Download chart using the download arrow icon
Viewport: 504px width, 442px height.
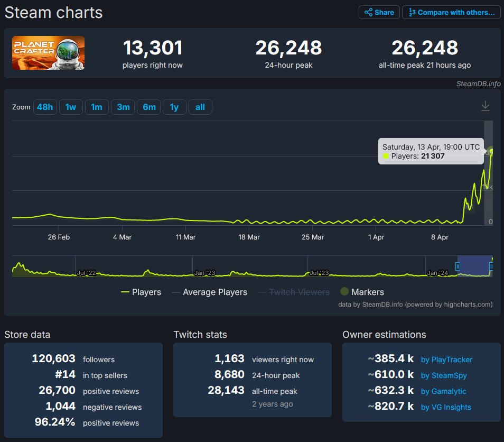click(486, 106)
